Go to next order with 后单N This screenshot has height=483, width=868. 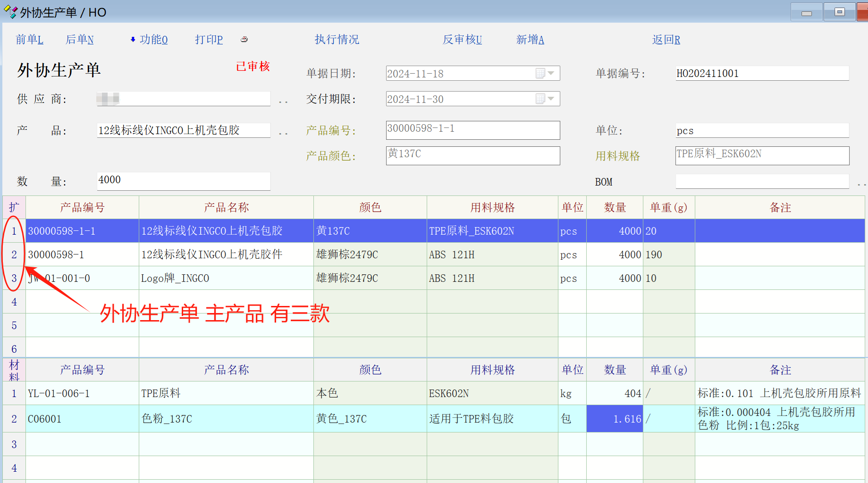pyautogui.click(x=79, y=40)
